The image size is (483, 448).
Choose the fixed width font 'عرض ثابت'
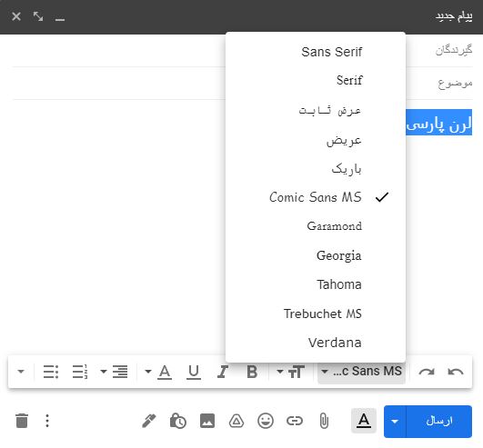pyautogui.click(x=316, y=110)
